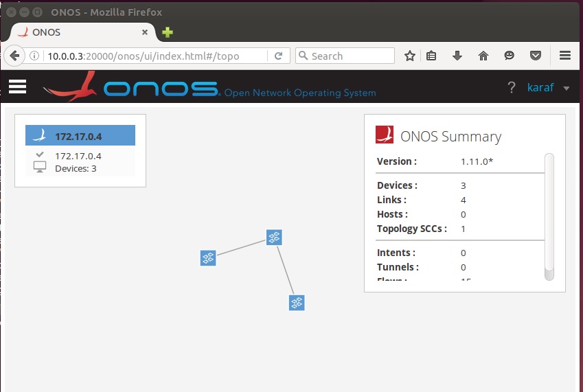
Task: Bookmark this page with the star icon
Action: click(x=410, y=56)
